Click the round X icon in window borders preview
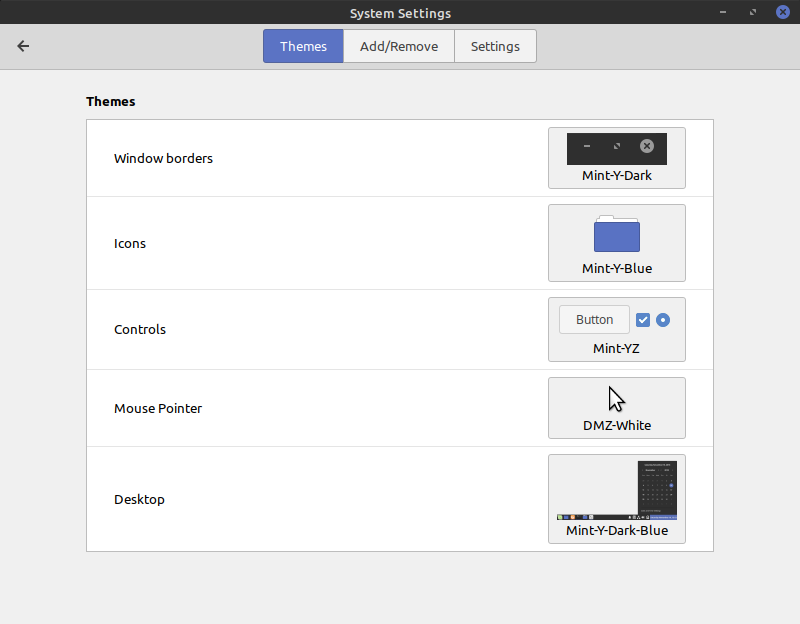 pyautogui.click(x=647, y=147)
